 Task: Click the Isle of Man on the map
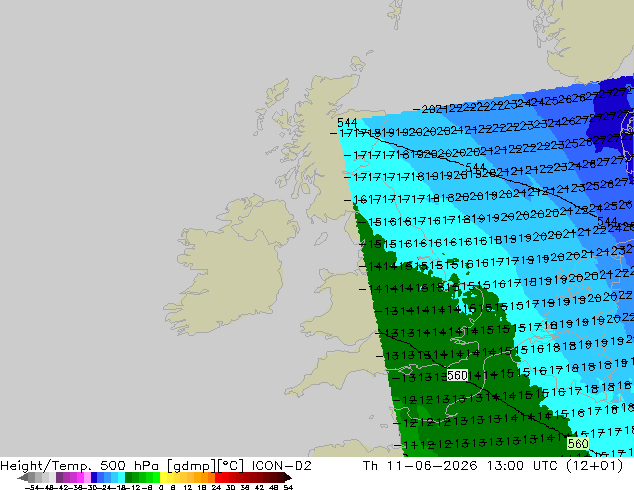[321, 239]
